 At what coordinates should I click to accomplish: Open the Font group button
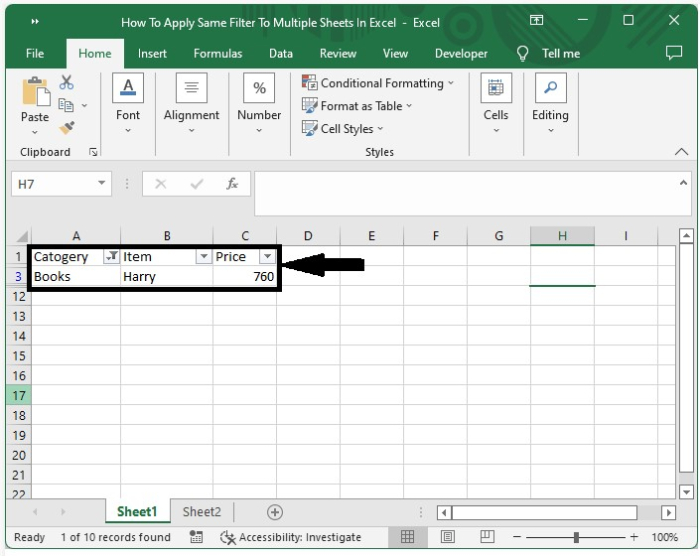pos(128,104)
